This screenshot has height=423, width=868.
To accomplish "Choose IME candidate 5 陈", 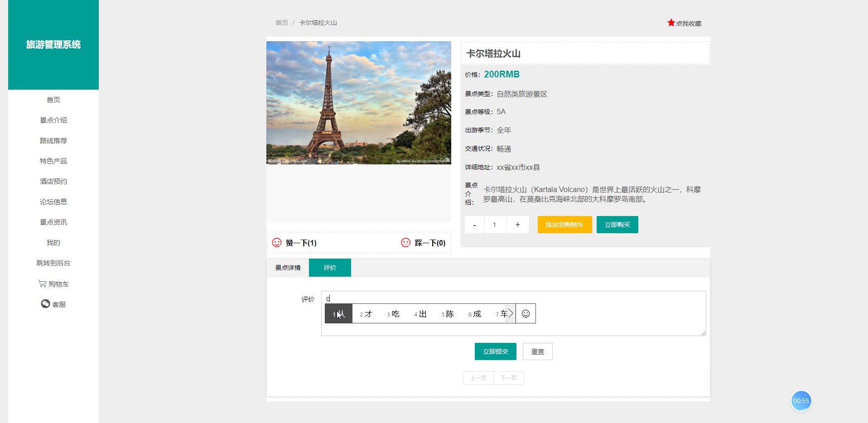I will pyautogui.click(x=447, y=314).
